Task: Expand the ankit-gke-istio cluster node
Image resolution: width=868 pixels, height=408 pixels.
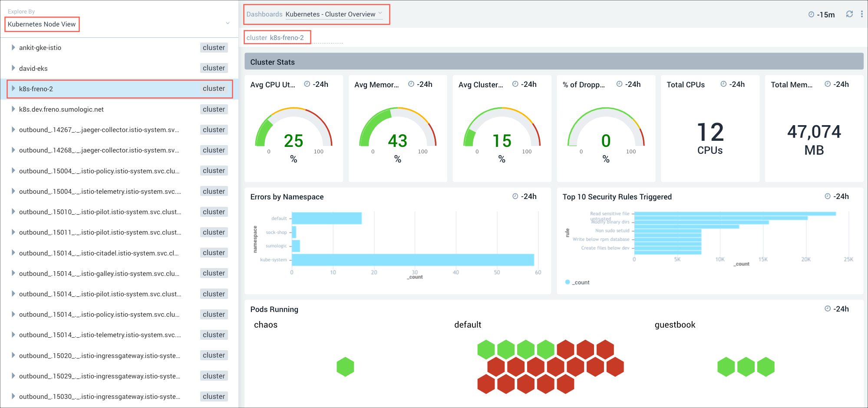Action: 13,47
